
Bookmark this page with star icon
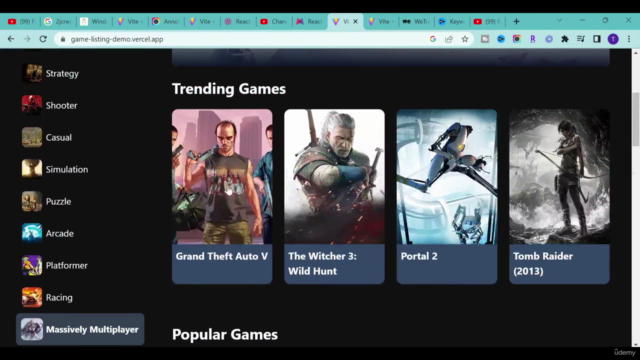click(465, 39)
